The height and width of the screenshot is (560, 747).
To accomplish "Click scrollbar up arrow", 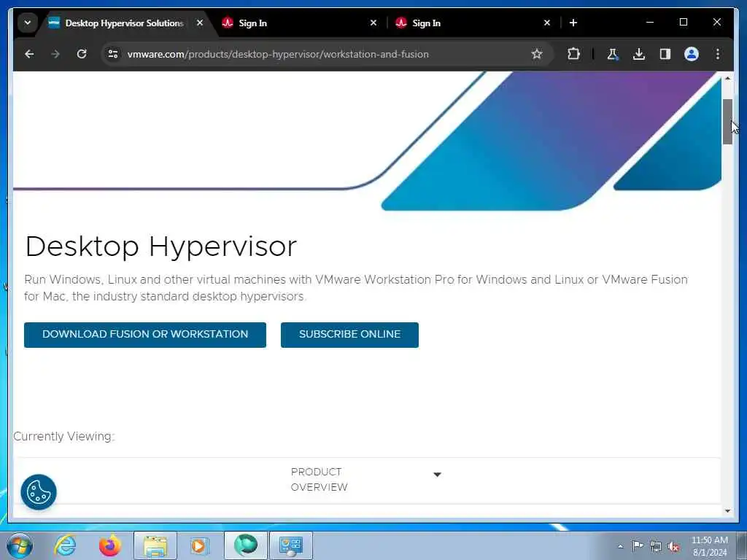I will (x=727, y=78).
